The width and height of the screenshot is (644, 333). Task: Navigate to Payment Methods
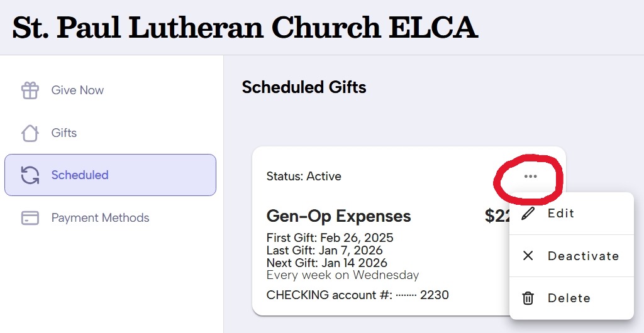pos(100,218)
